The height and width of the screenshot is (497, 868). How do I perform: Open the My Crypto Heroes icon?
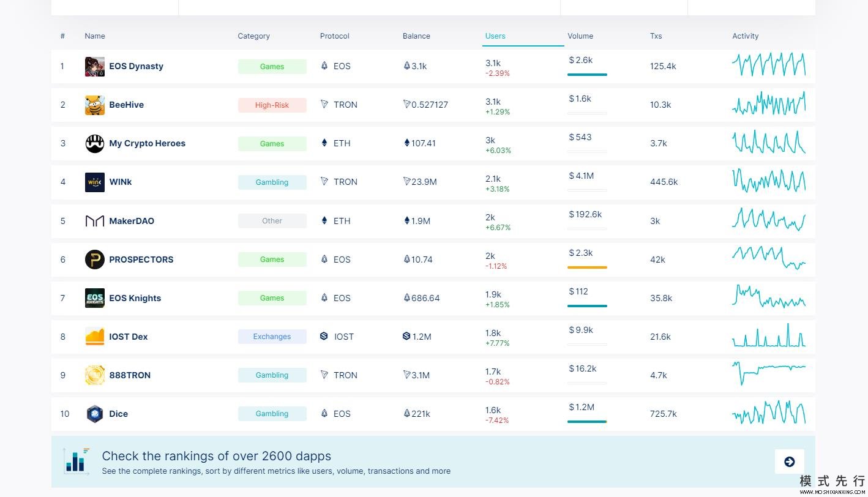tap(95, 143)
